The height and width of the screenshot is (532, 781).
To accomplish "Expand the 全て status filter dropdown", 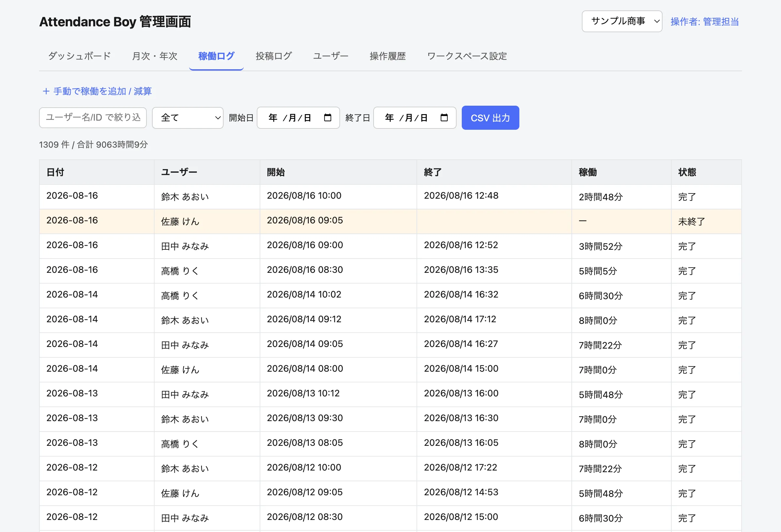I will (187, 118).
